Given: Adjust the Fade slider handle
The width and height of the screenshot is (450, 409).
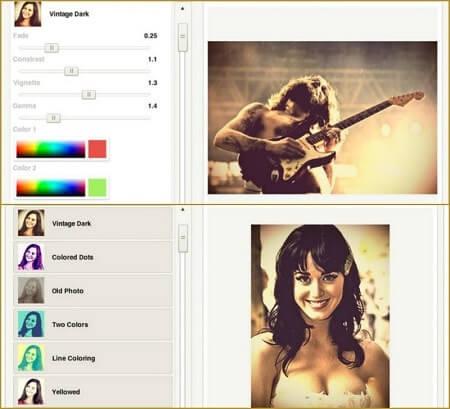Looking at the screenshot, I should 52,48.
